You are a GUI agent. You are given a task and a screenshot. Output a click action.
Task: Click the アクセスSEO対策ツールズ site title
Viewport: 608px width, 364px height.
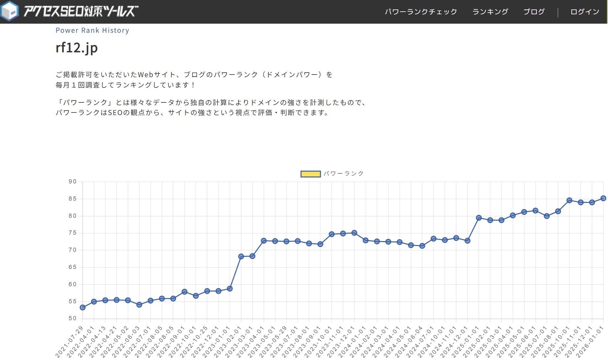81,11
